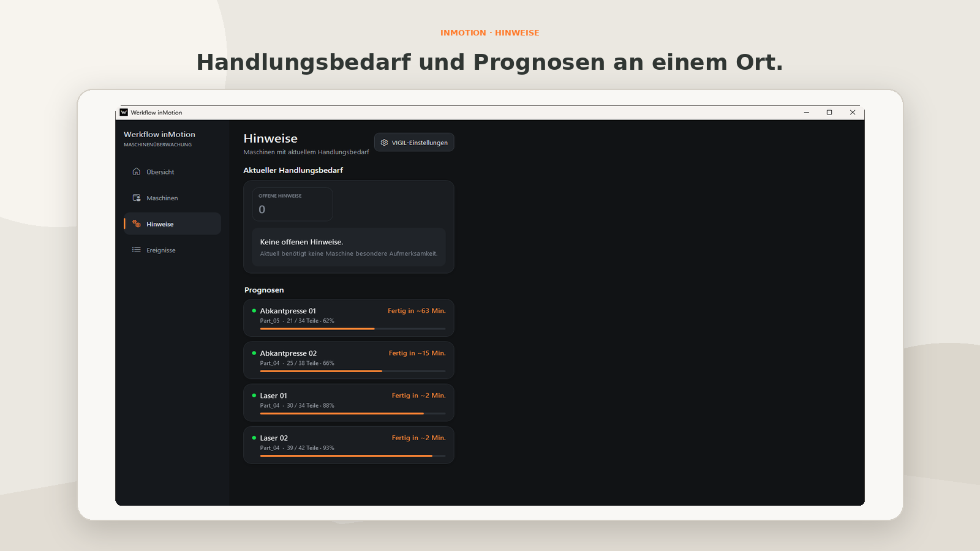Minimize the Werkflow inMotion window
Image resolution: width=980 pixels, height=551 pixels.
[x=807, y=113]
